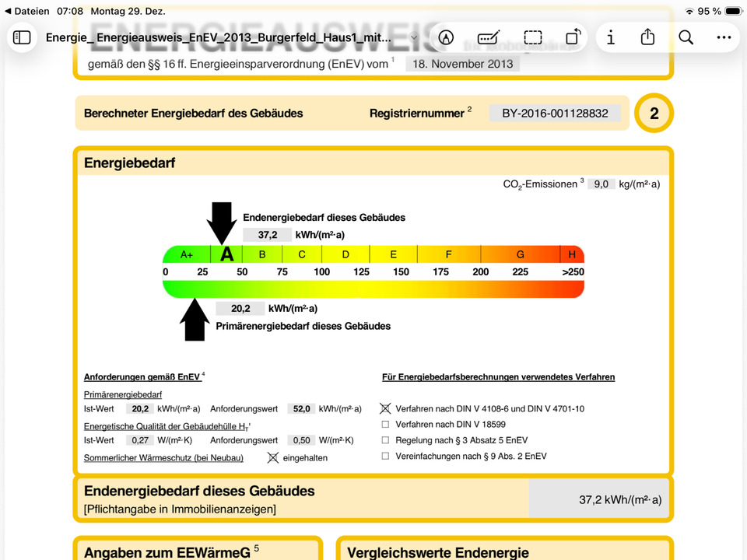Open the markup pen tool
This screenshot has width=747, height=560.
click(446, 37)
